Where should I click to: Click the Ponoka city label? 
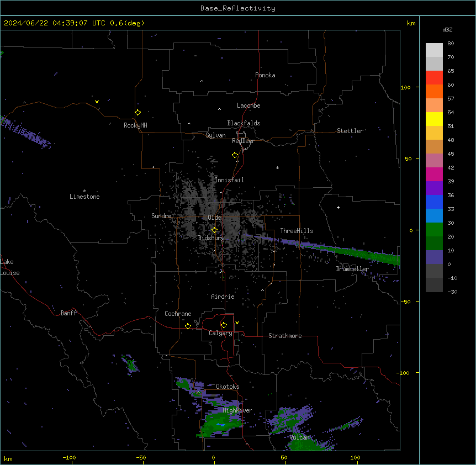coord(265,75)
